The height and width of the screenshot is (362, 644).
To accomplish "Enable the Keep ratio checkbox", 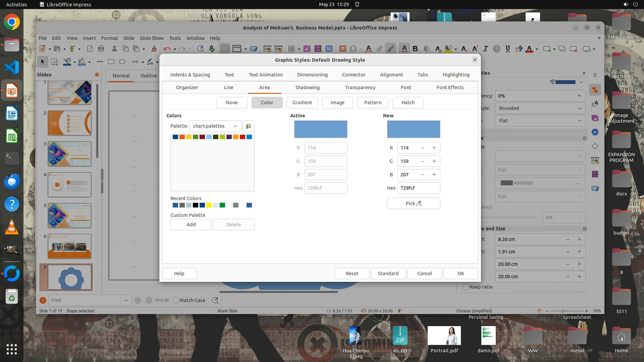I will click(466, 287).
